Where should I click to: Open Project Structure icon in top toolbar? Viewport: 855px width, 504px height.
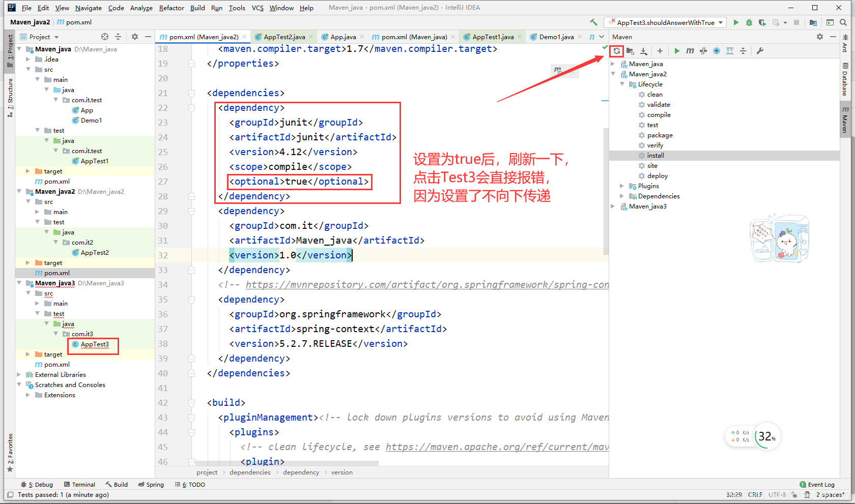[x=813, y=22]
